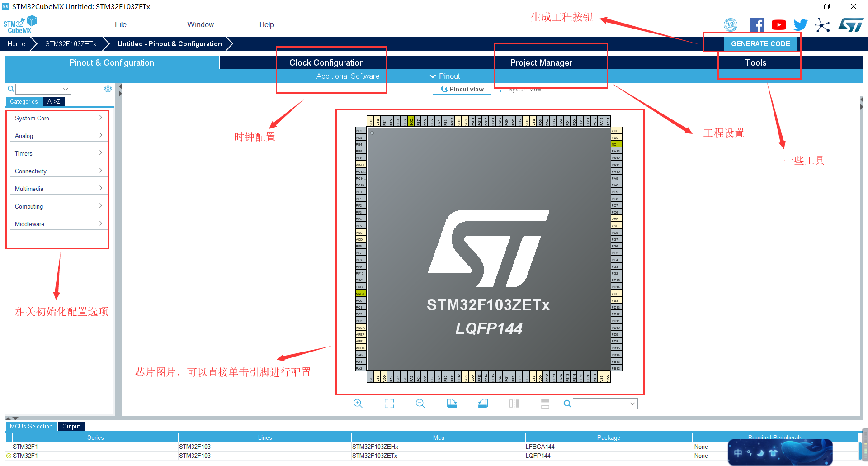Screen dimensions: 868x466
Task: Expand the Multimedia category
Action: coord(59,189)
